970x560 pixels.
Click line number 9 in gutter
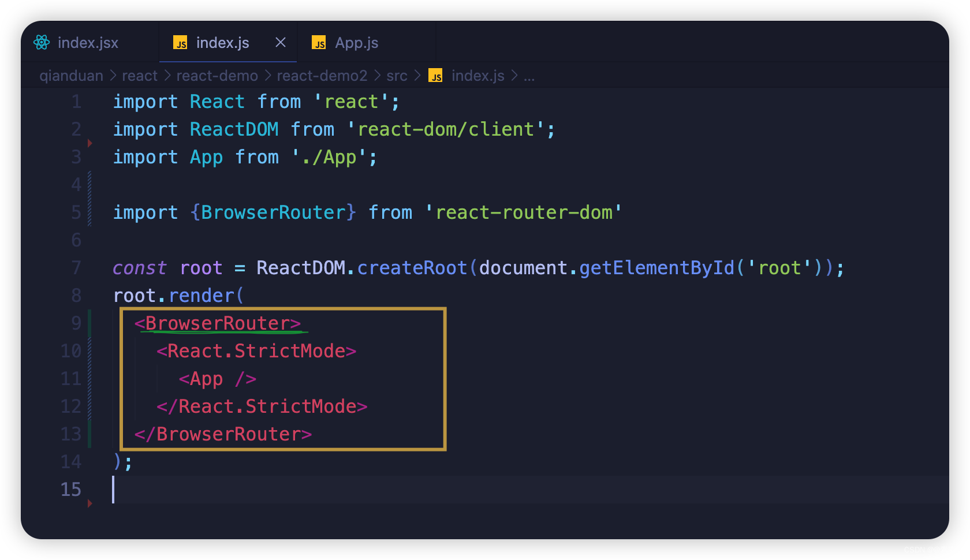[76, 324]
